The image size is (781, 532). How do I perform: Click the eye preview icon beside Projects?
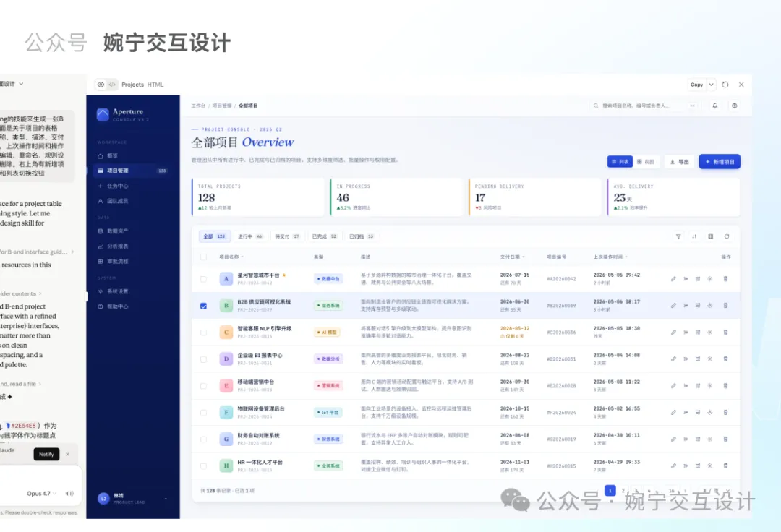101,85
